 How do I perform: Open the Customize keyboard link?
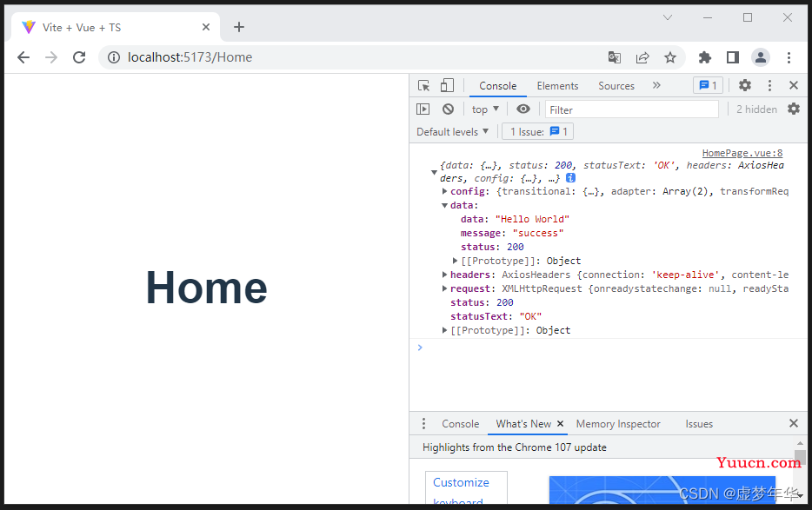[461, 491]
